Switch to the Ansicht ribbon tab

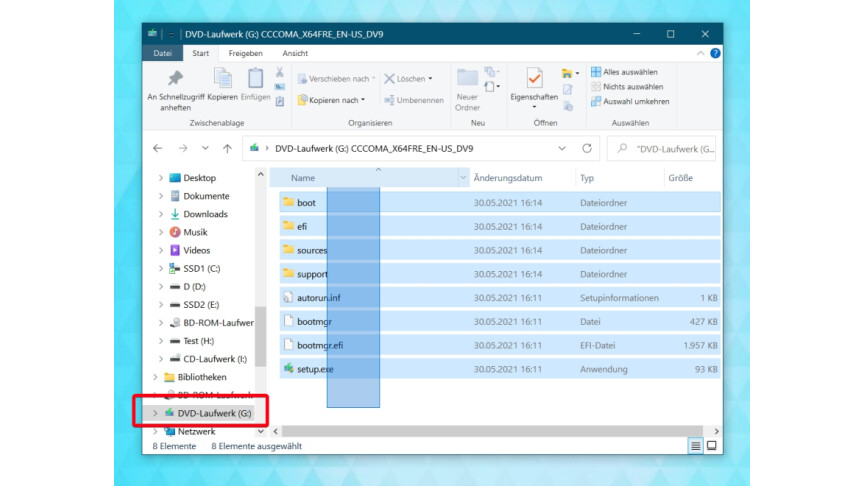pyautogui.click(x=295, y=53)
